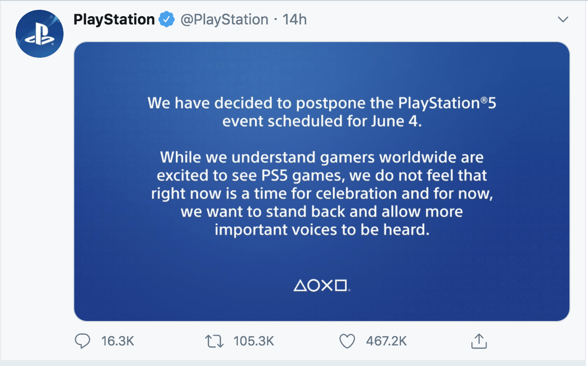Screen dimensions: 588x366
Task: Click the triangle symbol in the image
Action: (x=299, y=286)
